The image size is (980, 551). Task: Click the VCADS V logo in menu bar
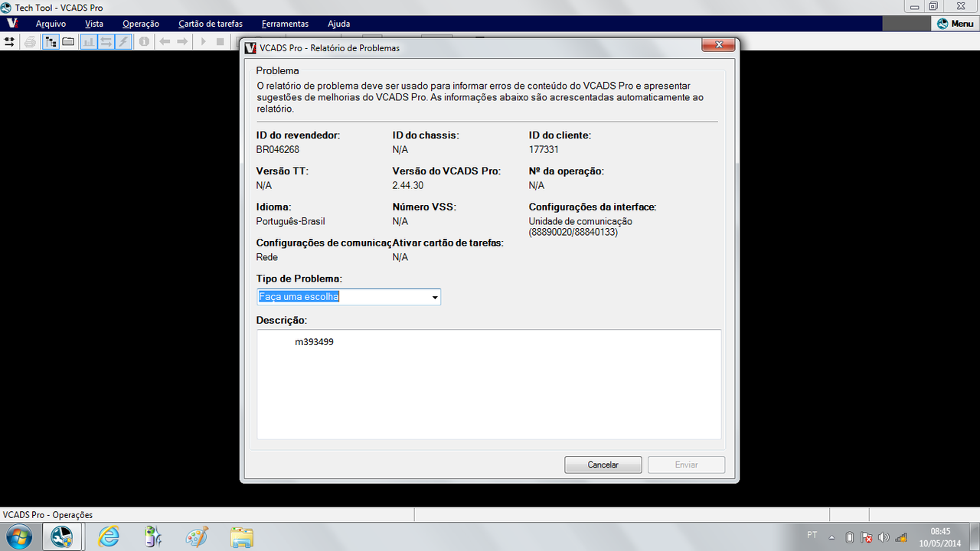12,24
